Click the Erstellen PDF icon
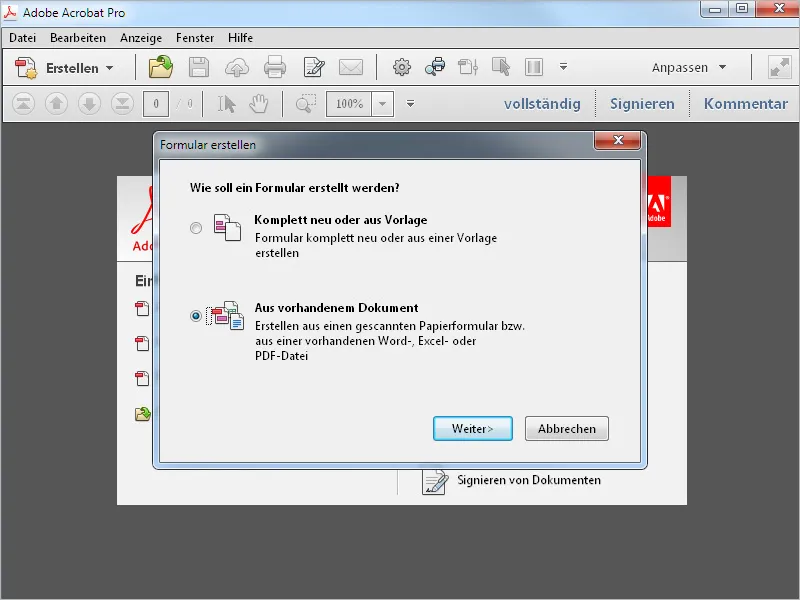Screen dimensions: 800x600 [x=26, y=68]
